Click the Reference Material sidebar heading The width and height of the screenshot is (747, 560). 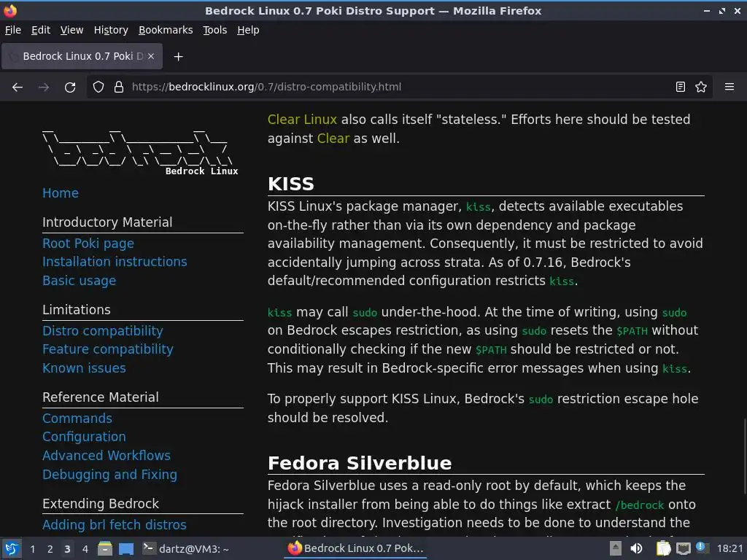tap(101, 397)
